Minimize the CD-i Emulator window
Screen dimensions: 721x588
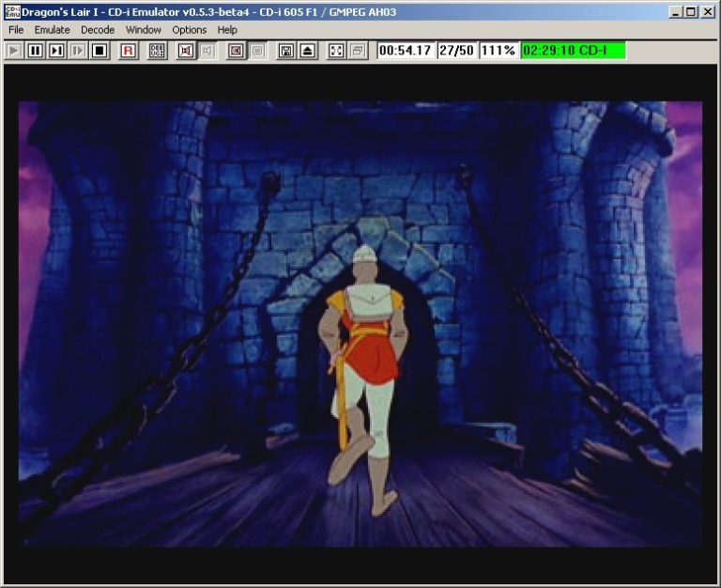[x=675, y=12]
